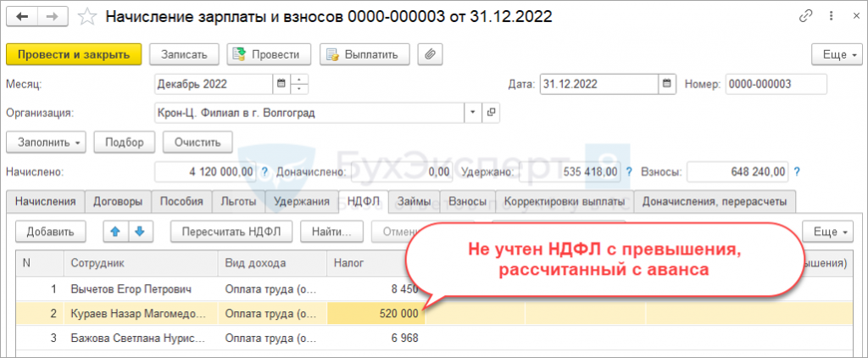Click tax cell 8 450
The height and width of the screenshot is (358, 868).
(x=376, y=288)
